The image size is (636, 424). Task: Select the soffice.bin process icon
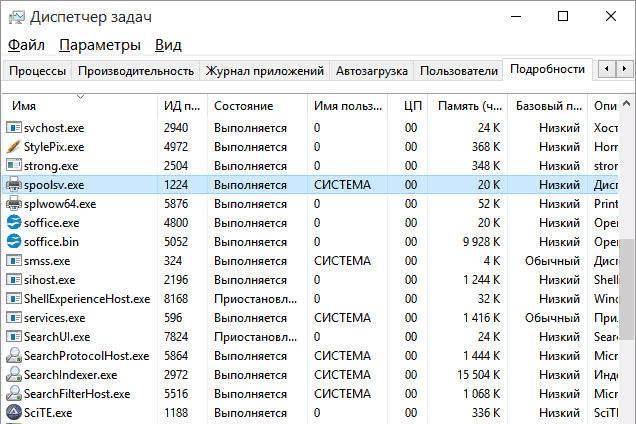[14, 242]
